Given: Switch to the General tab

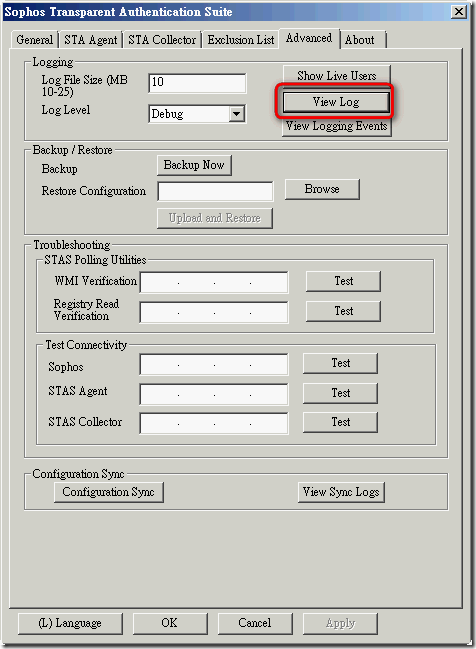Looking at the screenshot, I should click(x=35, y=40).
